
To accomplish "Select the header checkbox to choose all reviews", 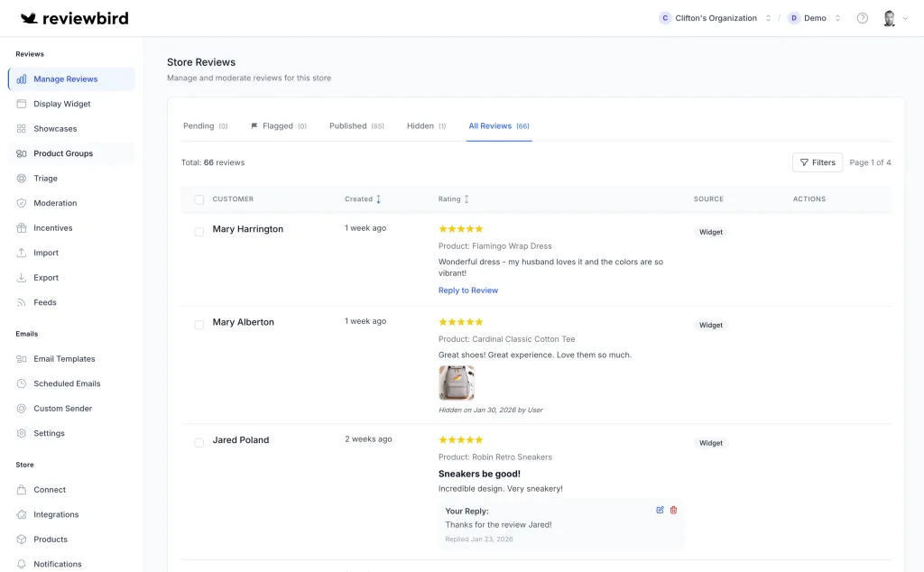I will click(199, 198).
